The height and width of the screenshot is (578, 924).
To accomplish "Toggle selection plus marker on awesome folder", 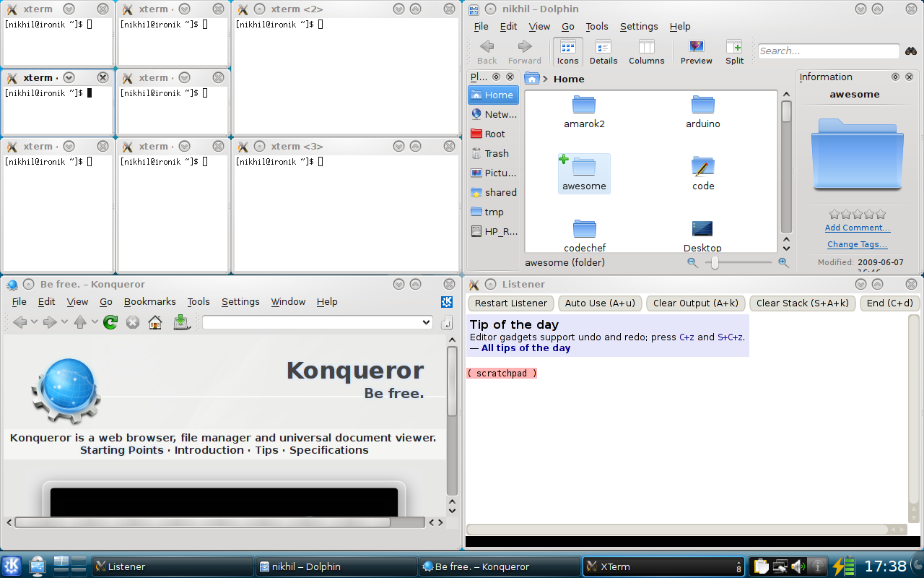I will click(x=564, y=159).
